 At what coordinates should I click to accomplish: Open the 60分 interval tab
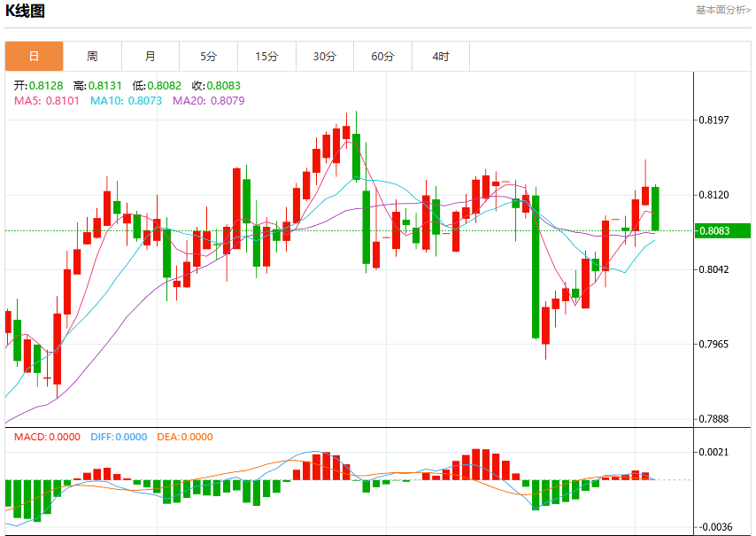point(382,57)
